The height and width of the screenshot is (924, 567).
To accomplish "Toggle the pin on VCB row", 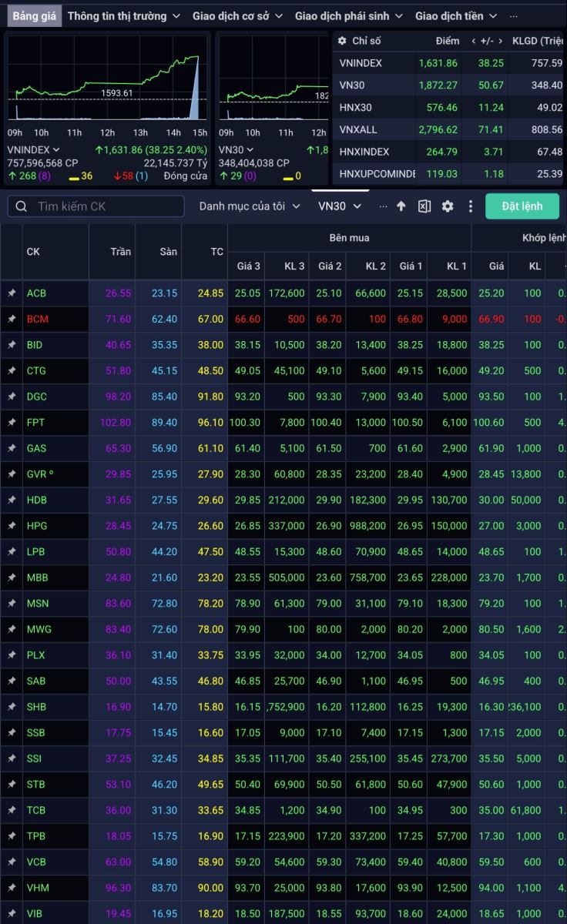I will point(12,862).
